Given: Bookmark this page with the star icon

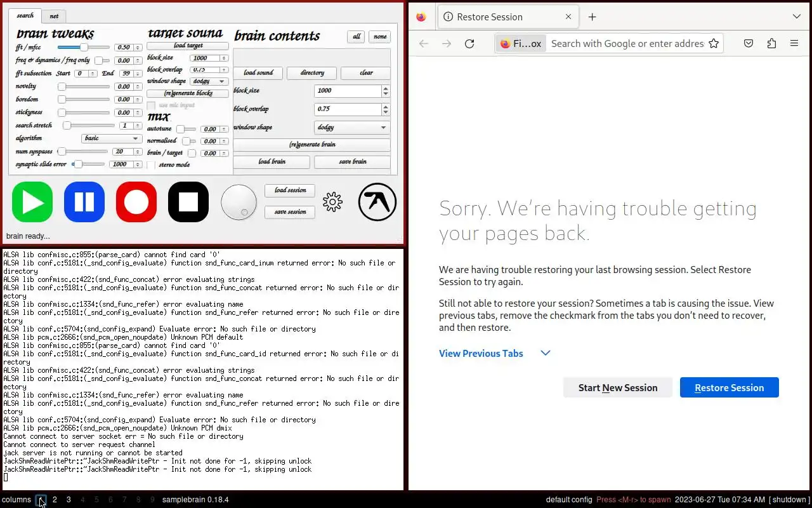Looking at the screenshot, I should [x=714, y=43].
